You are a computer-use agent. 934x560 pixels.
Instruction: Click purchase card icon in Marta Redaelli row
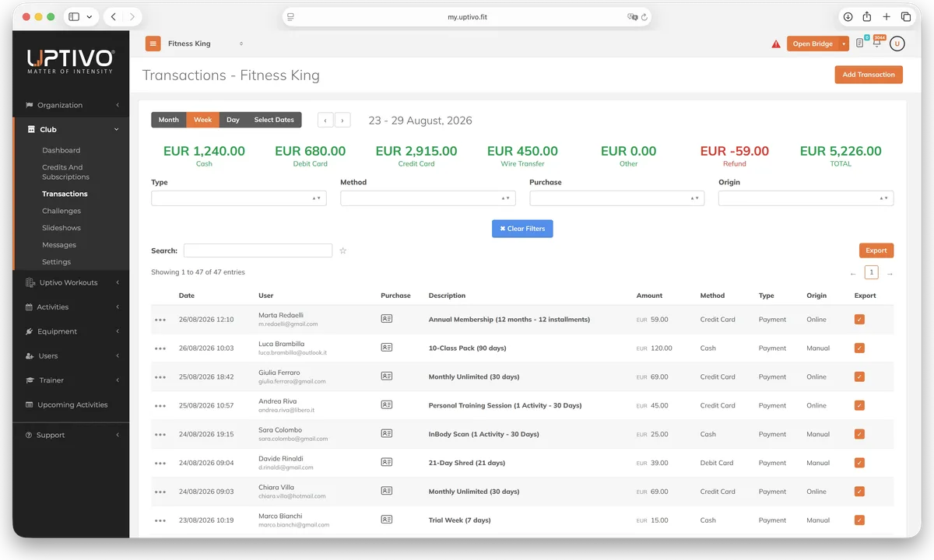pyautogui.click(x=387, y=319)
